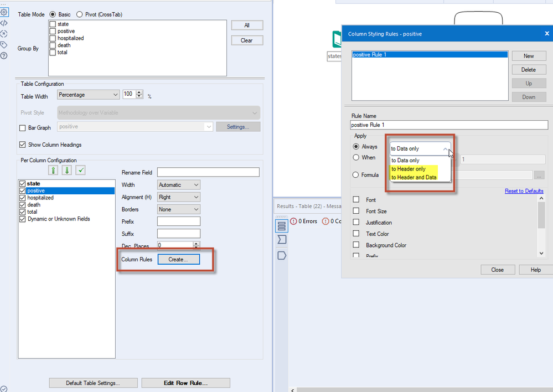Screen dimensions: 553x392
Task: Click the Clear button for Group By
Action: (247, 40)
